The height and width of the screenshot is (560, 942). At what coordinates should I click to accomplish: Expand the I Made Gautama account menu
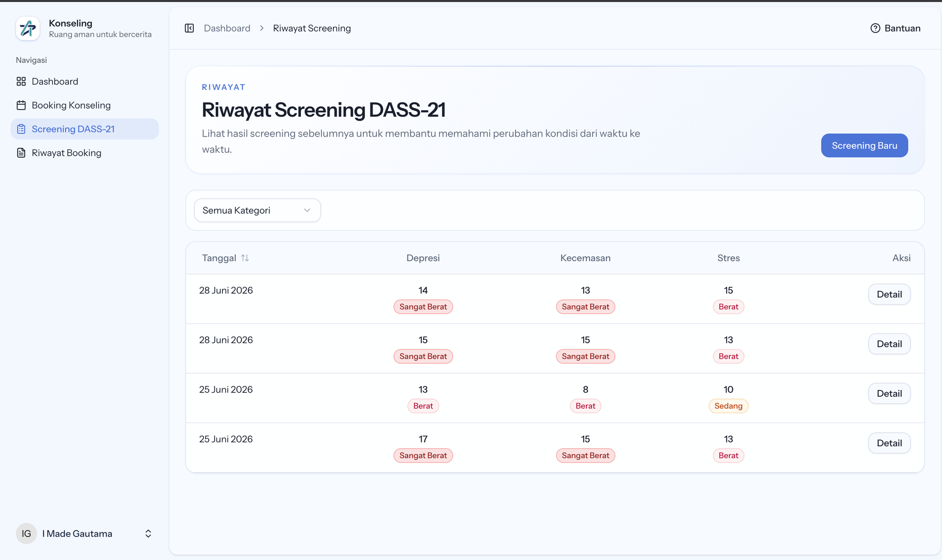coord(148,534)
